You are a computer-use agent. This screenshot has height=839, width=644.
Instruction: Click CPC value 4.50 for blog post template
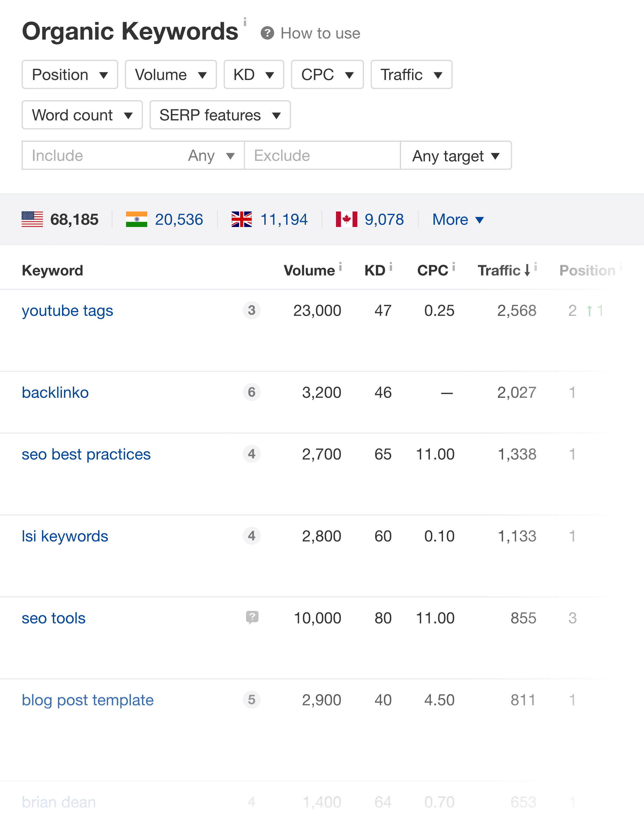439,700
